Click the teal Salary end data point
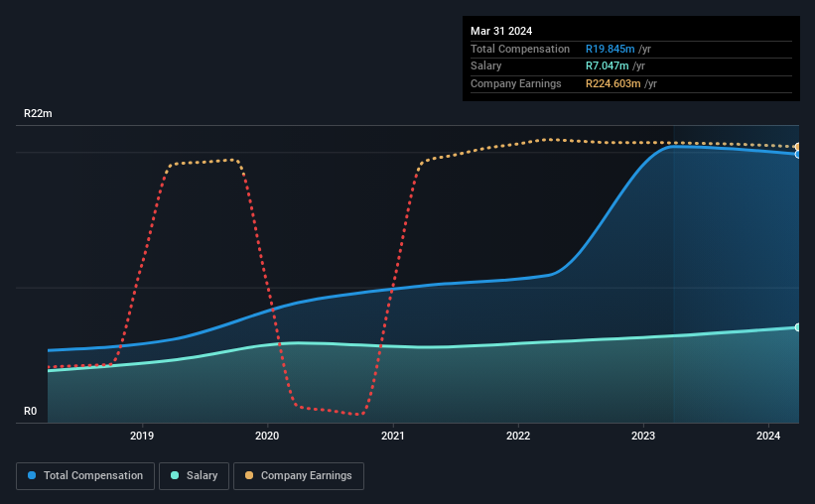The width and height of the screenshot is (815, 504). pyautogui.click(x=797, y=327)
